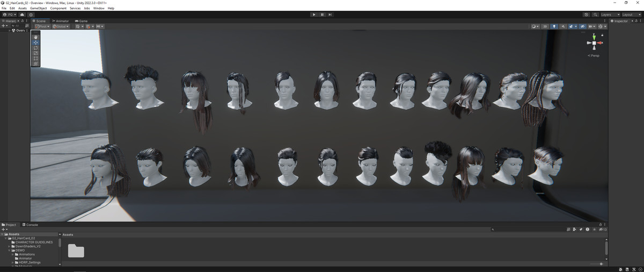The width and height of the screenshot is (644, 272).
Task: Open the Layers dropdown
Action: click(x=610, y=15)
